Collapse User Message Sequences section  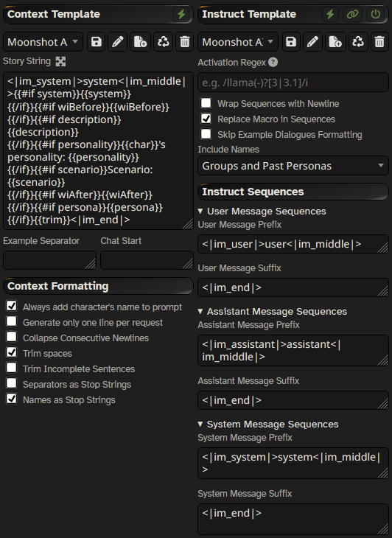[x=262, y=211]
